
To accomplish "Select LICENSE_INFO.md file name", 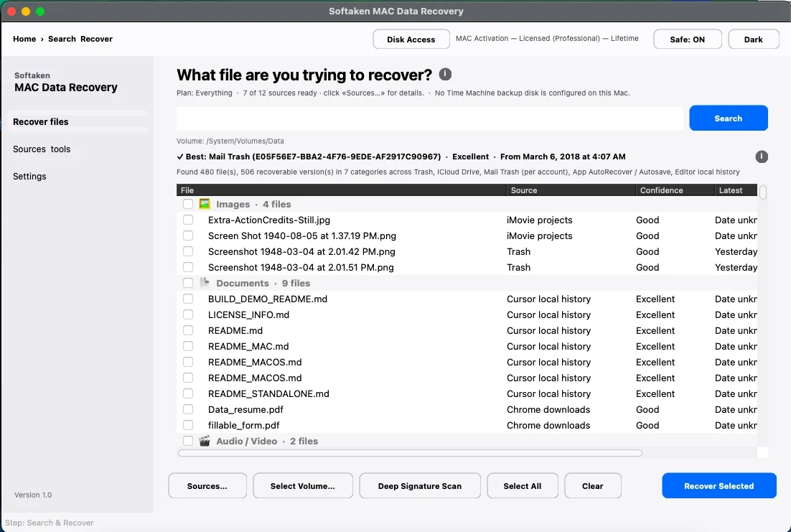I will 248,314.
